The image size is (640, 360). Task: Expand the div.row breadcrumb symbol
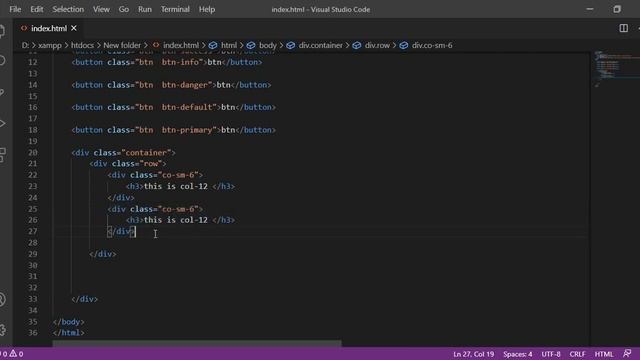371,45
